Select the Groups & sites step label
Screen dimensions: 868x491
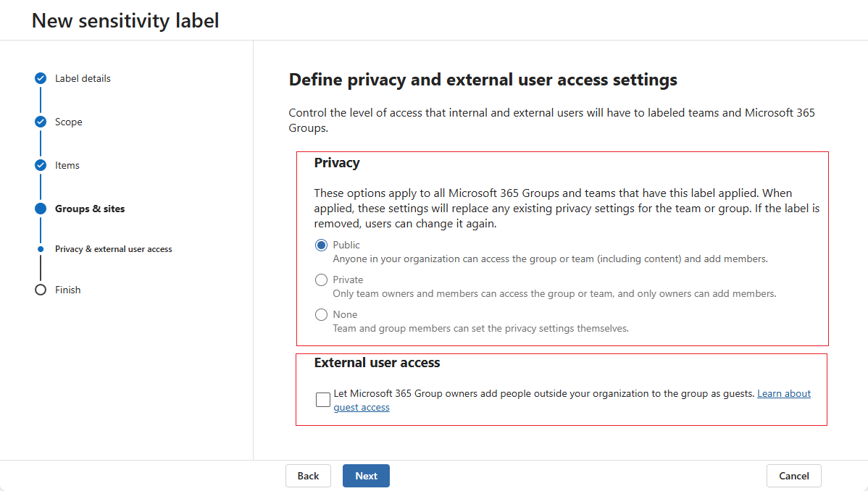pyautogui.click(x=90, y=209)
